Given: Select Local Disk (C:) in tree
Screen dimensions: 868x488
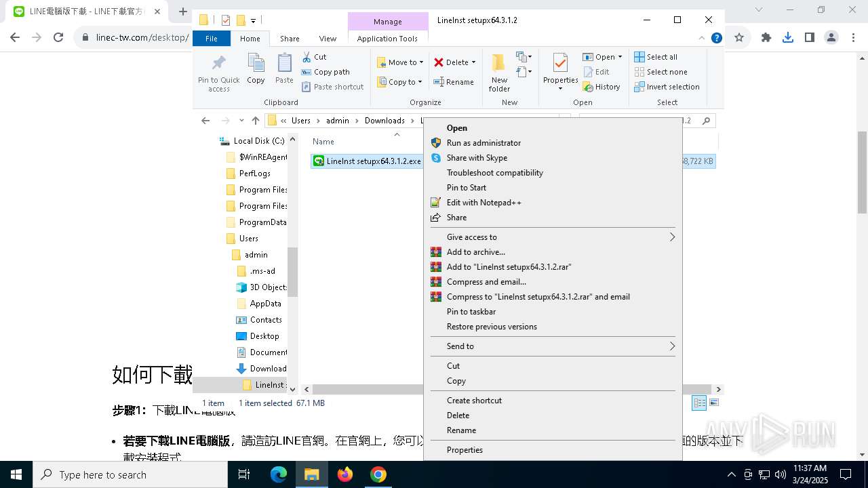Looking at the screenshot, I should point(252,141).
